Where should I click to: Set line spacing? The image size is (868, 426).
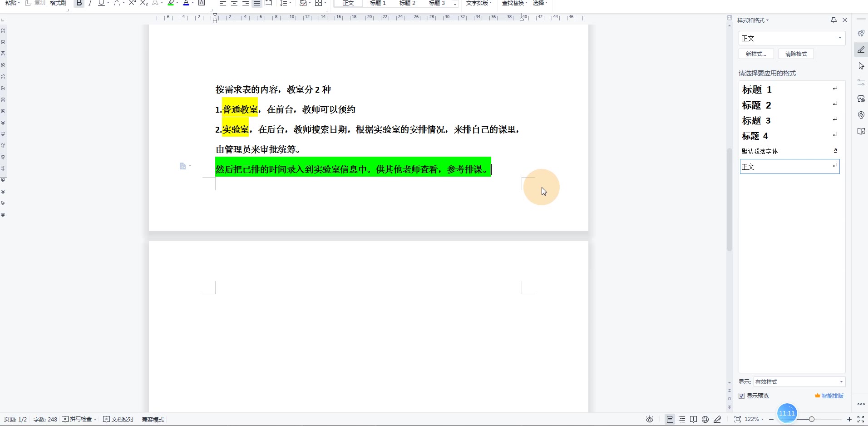point(283,3)
